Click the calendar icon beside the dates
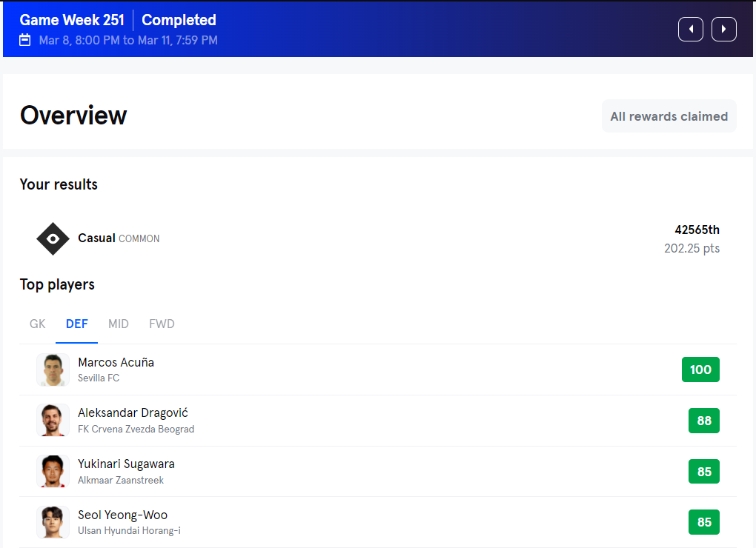This screenshot has height=548, width=756. tap(25, 40)
